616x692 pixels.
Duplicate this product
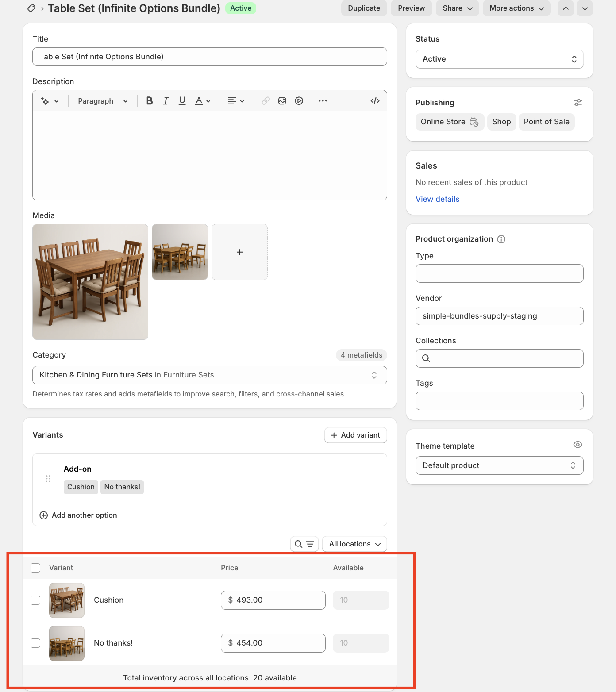(364, 8)
